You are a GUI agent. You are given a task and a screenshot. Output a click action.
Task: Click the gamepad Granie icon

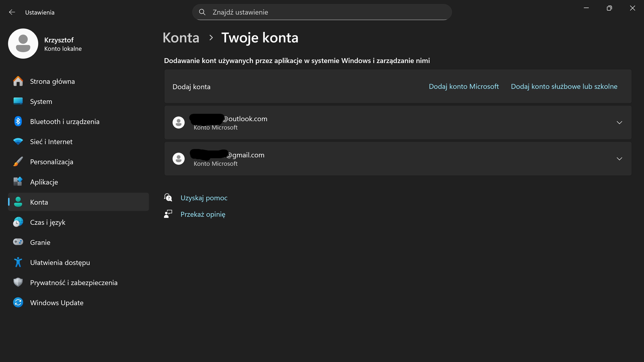click(18, 242)
